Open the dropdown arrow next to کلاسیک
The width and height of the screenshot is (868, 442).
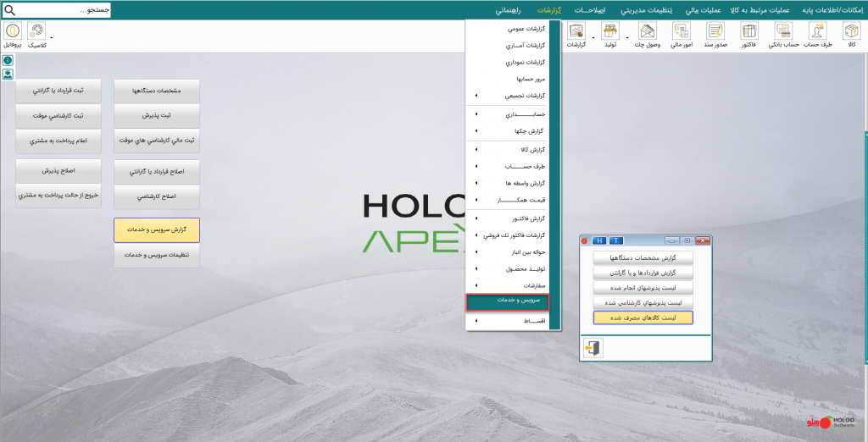[52, 39]
